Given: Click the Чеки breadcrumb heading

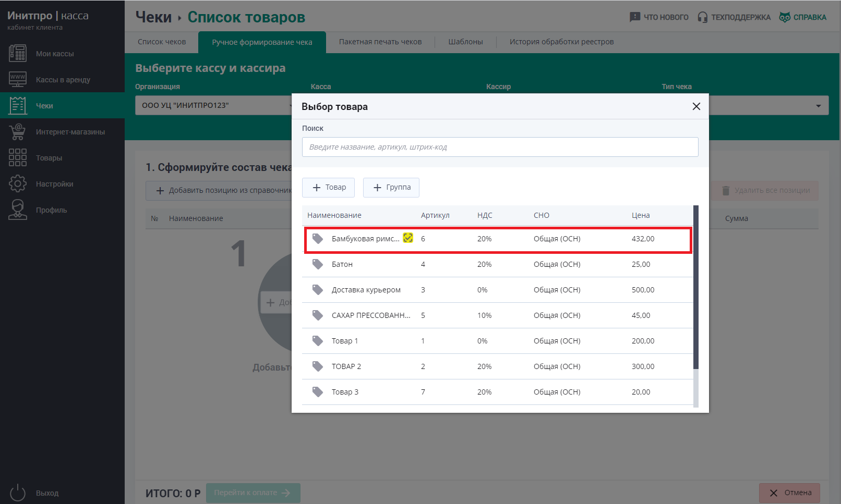Looking at the screenshot, I should click(x=153, y=17).
